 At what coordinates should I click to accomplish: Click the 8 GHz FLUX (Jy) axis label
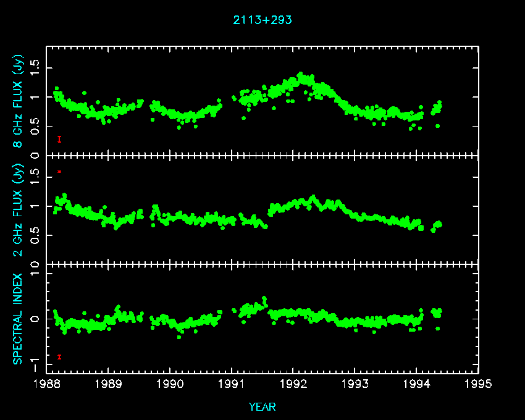19,102
